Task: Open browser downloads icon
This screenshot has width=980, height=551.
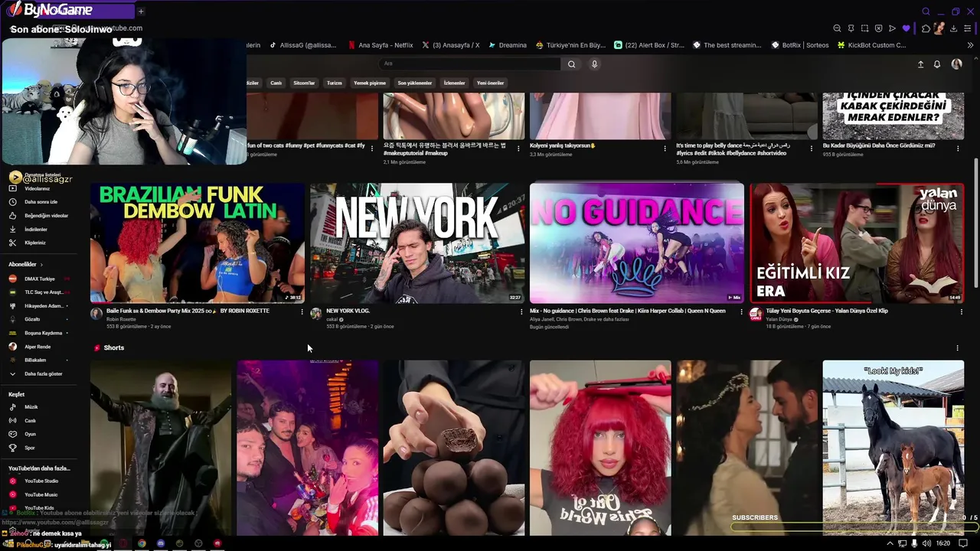Action: click(x=953, y=28)
